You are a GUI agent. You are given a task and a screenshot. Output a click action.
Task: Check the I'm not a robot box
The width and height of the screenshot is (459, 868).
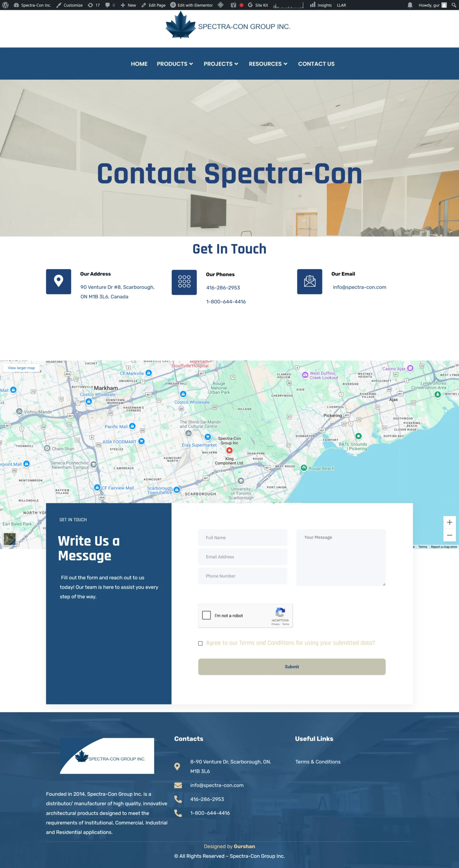coord(206,615)
